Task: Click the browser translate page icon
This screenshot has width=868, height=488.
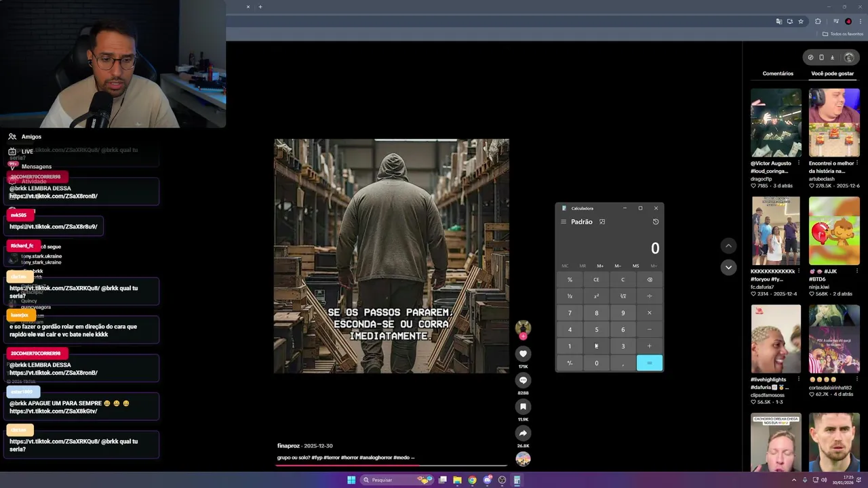Action: coord(779,22)
